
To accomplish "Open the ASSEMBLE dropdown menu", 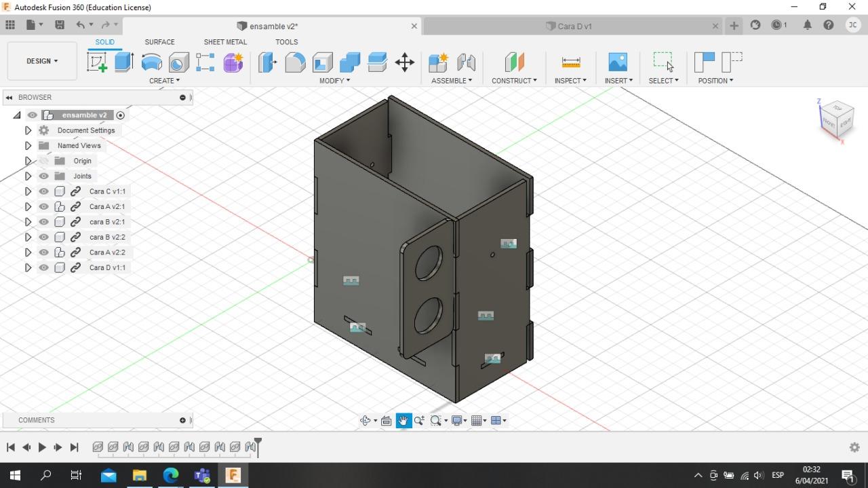I will (452, 81).
